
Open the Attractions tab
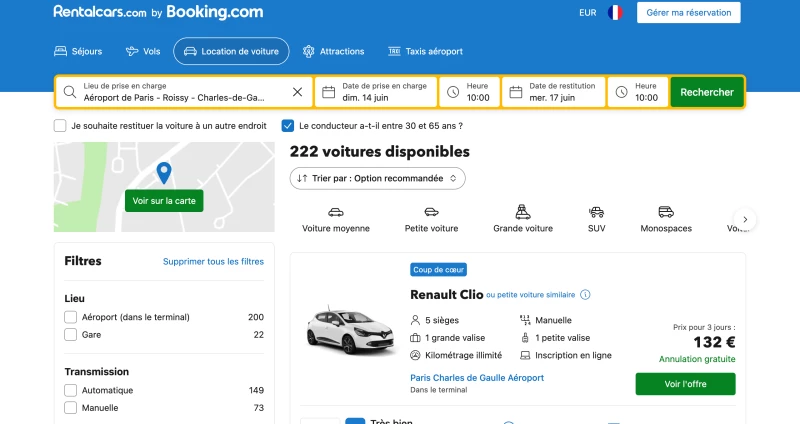click(x=333, y=51)
